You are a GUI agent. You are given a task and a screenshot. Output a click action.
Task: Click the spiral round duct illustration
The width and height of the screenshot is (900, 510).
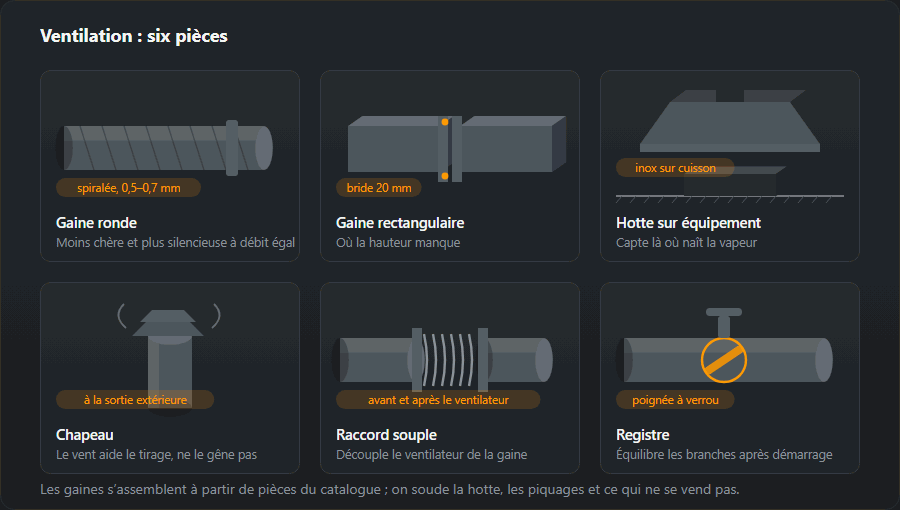164,148
